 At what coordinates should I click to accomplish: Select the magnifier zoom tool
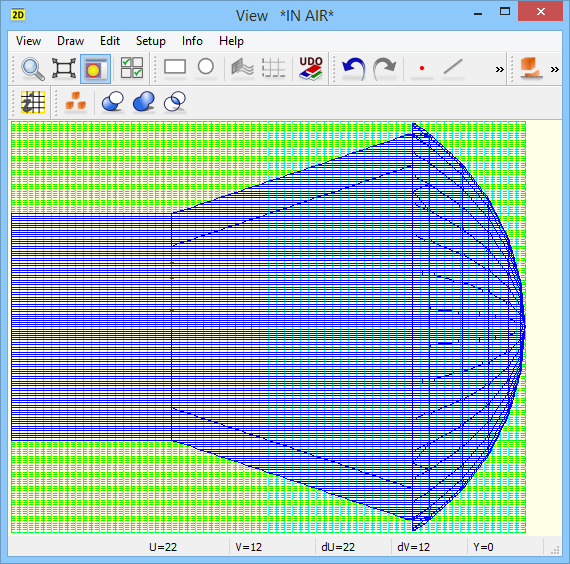33,69
